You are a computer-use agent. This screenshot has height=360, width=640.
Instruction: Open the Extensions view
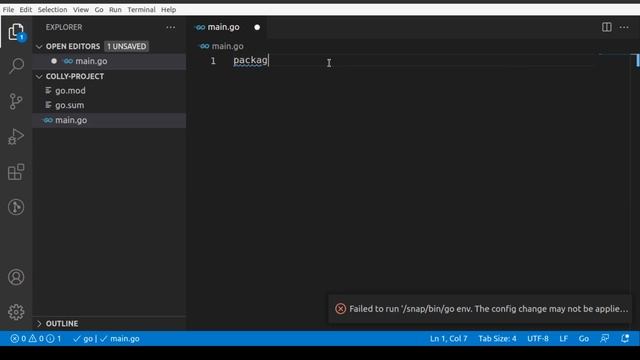coord(16,172)
